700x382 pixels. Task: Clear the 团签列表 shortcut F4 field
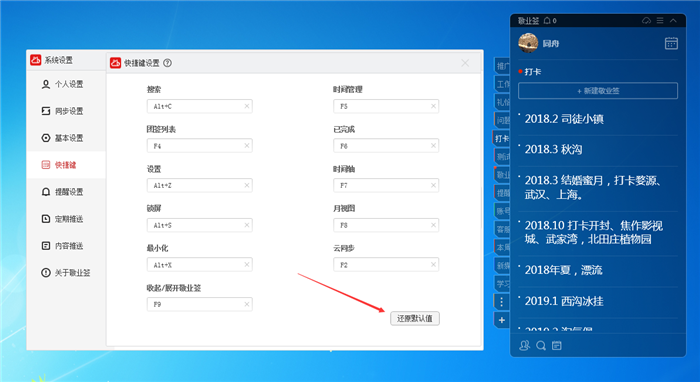pyautogui.click(x=246, y=146)
